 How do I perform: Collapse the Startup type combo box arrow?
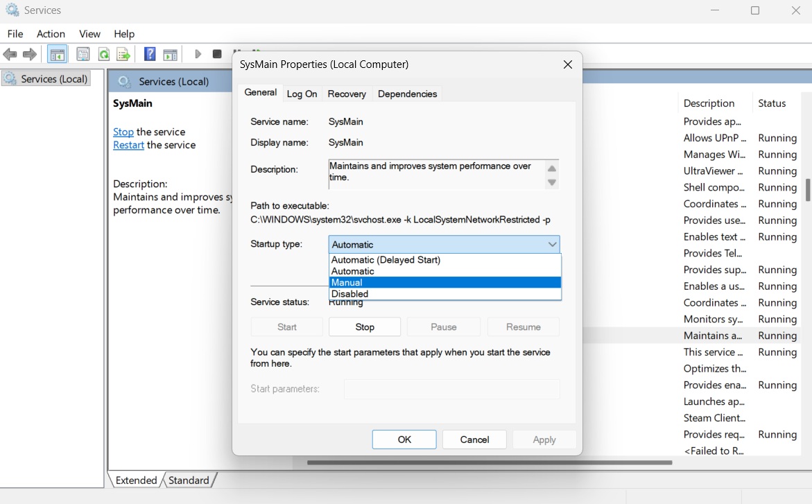coord(552,244)
